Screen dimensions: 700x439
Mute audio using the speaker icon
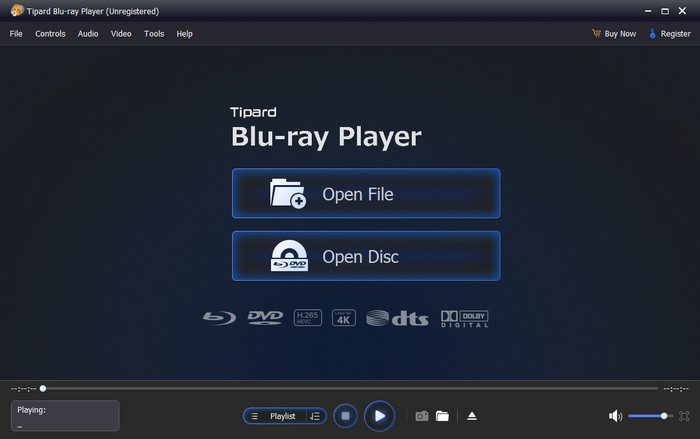click(615, 416)
